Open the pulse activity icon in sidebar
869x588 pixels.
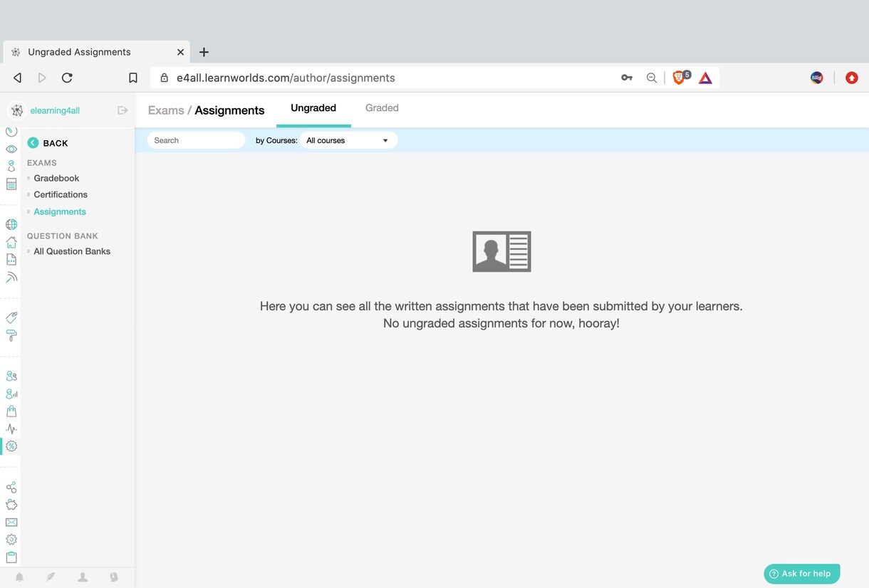coord(11,429)
